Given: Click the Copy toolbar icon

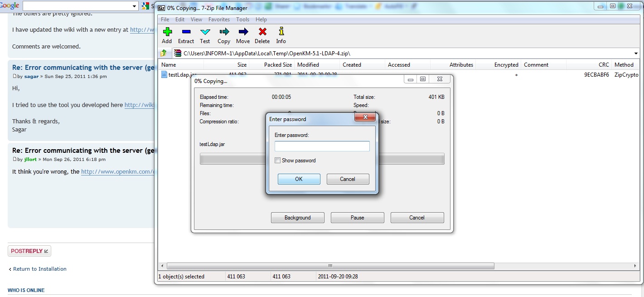Looking at the screenshot, I should (224, 34).
